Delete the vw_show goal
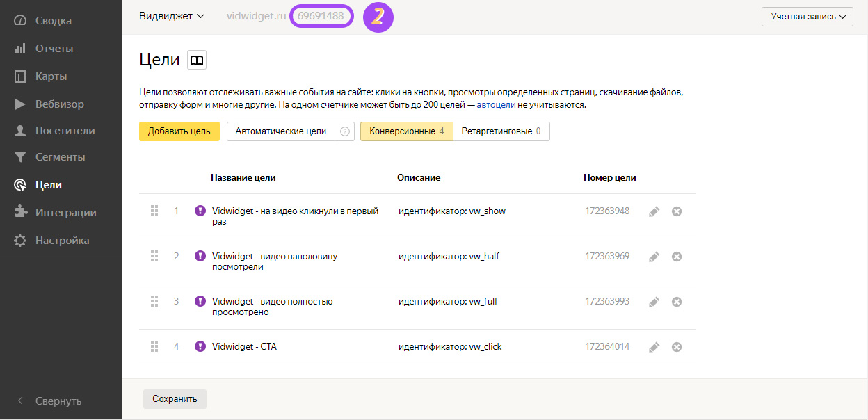This screenshot has width=868, height=420. point(677,211)
